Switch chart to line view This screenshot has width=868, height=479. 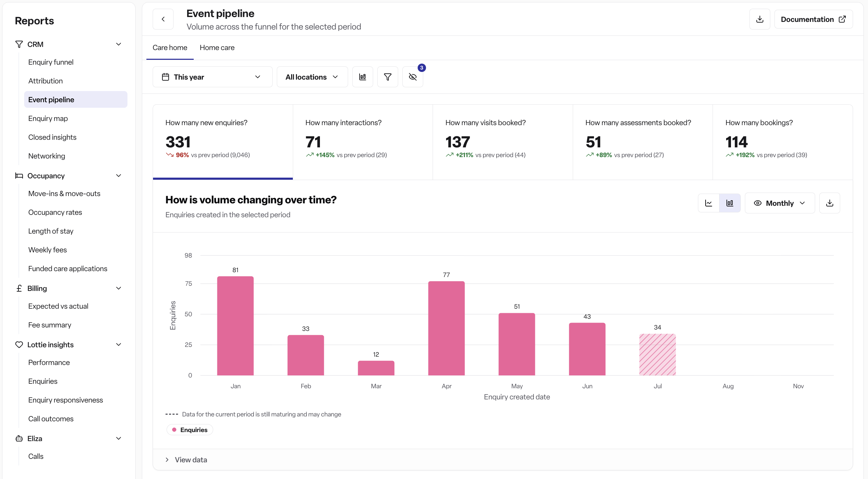point(709,203)
